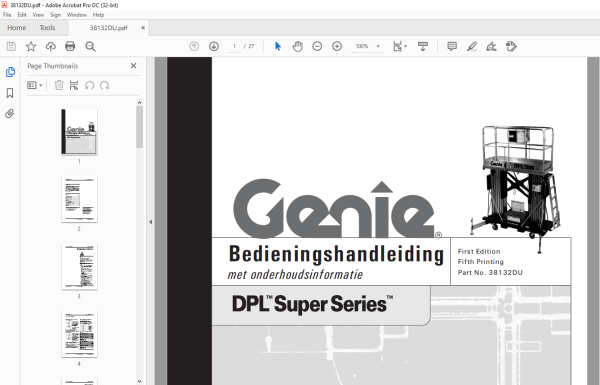
Task: Click thumbnails scrollbar down arrow
Action: coord(139,381)
